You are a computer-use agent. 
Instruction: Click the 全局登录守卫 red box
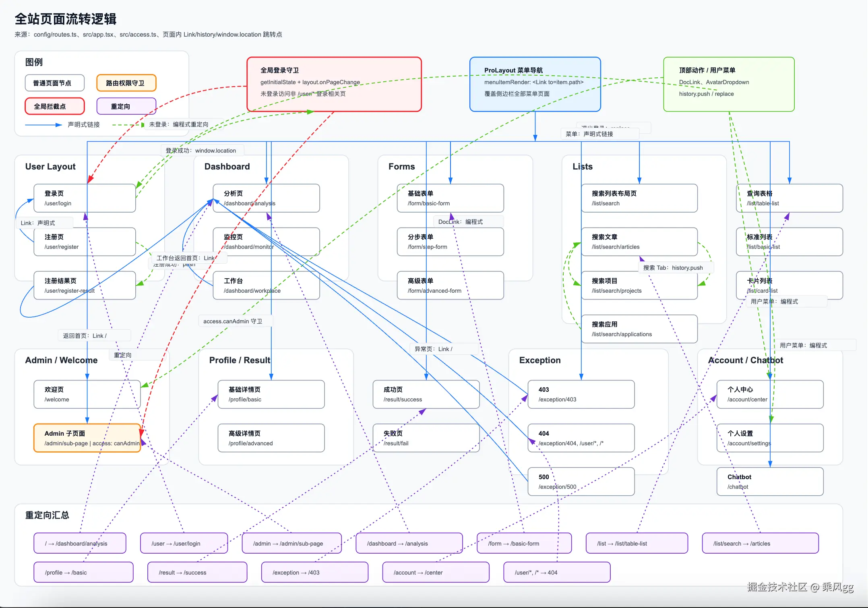[x=334, y=84]
